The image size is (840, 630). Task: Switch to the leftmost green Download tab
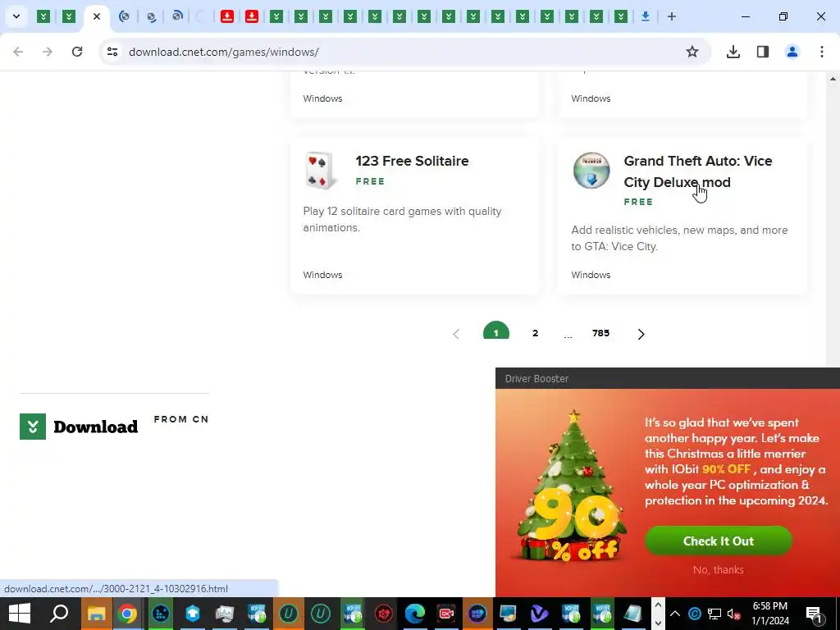click(43, 16)
